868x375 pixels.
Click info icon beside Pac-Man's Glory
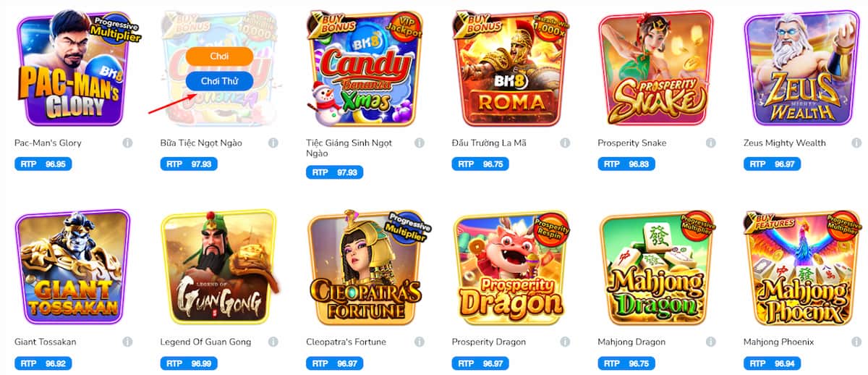click(x=127, y=143)
